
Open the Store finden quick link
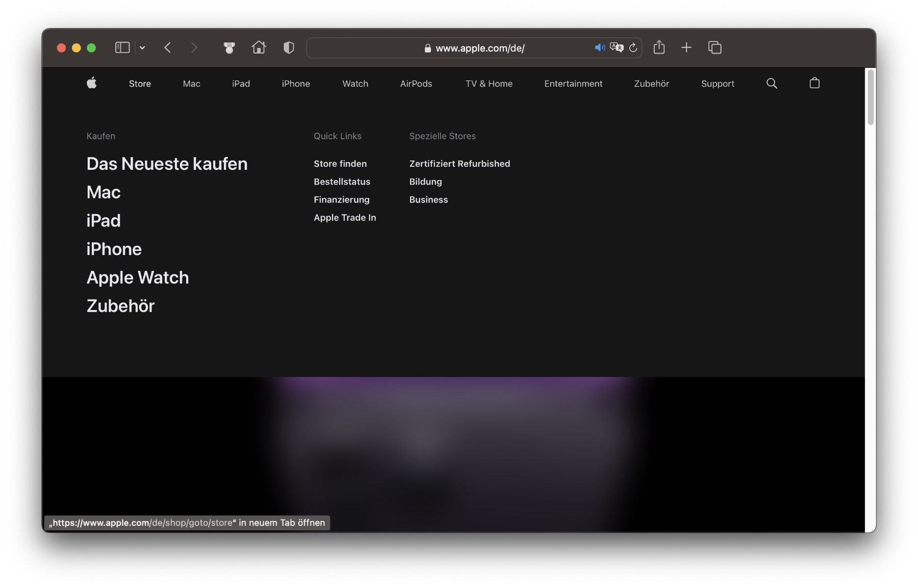pyautogui.click(x=340, y=164)
